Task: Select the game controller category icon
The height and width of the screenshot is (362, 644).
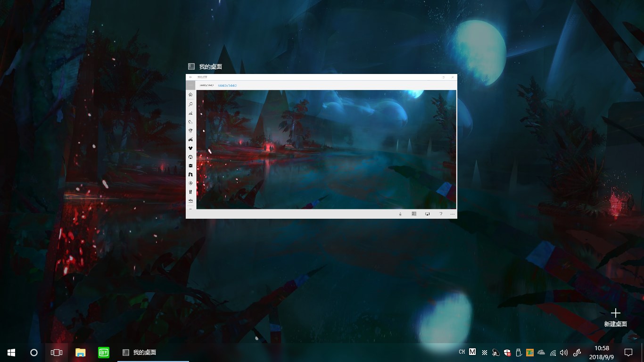Action: (190, 140)
